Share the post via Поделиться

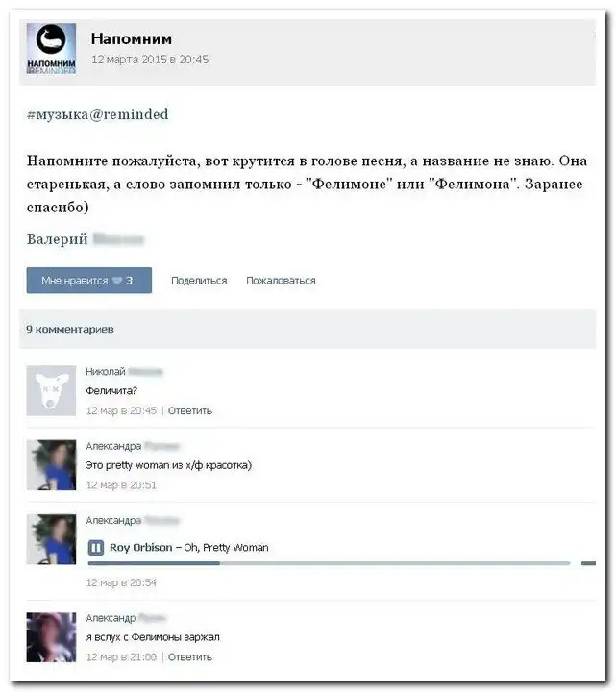(x=199, y=281)
